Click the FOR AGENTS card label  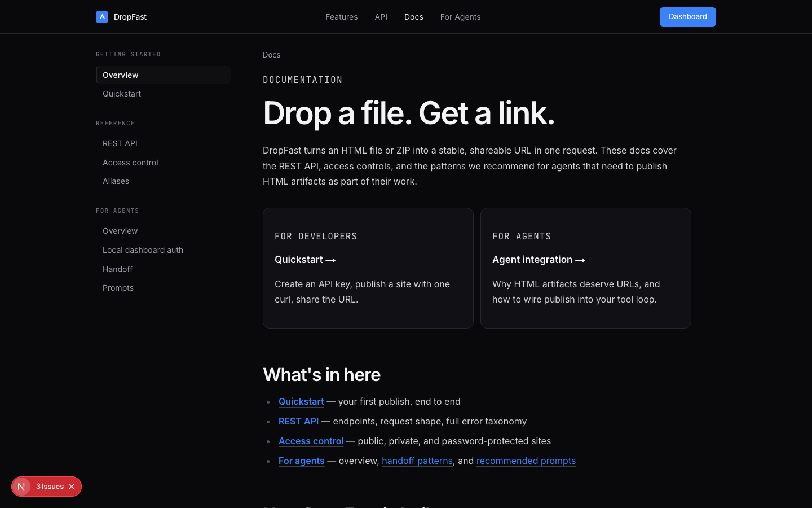(x=522, y=236)
